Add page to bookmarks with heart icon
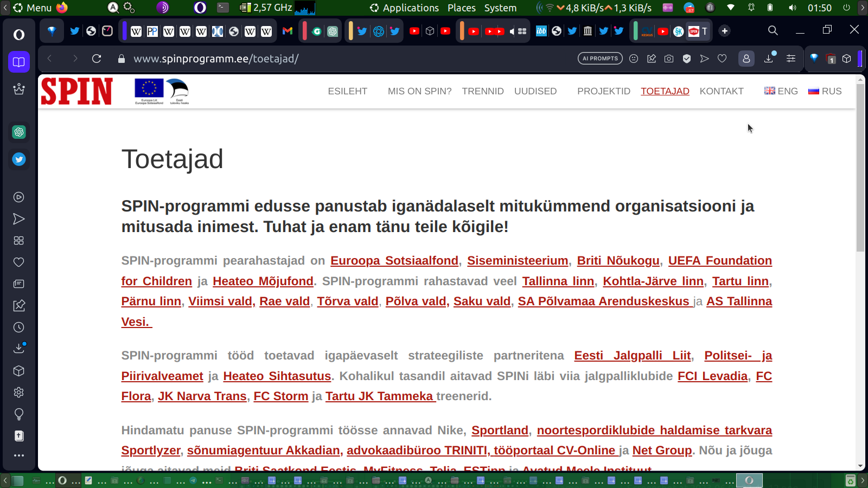 pos(722,59)
